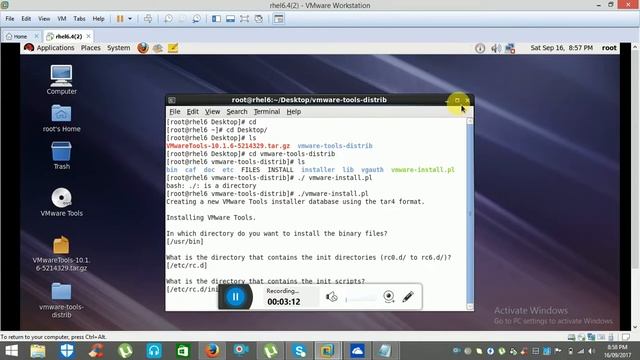
Task: Open the GNOME System menu
Action: click(x=118, y=48)
